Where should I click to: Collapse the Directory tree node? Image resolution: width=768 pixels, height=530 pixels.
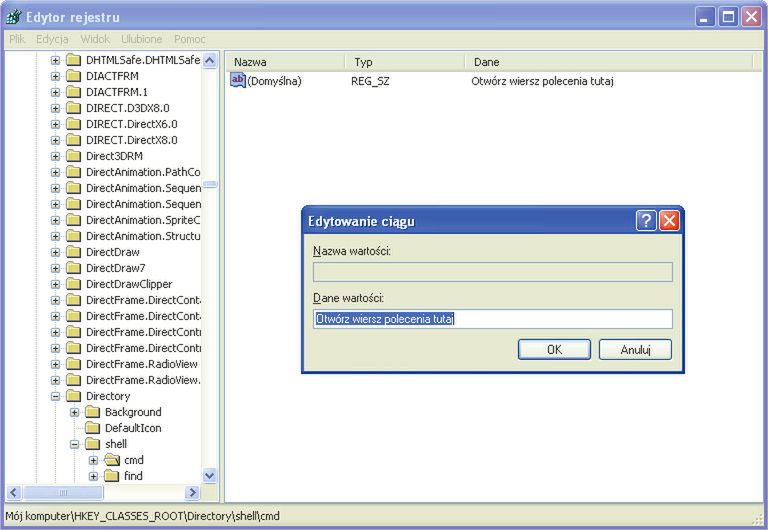[56, 396]
